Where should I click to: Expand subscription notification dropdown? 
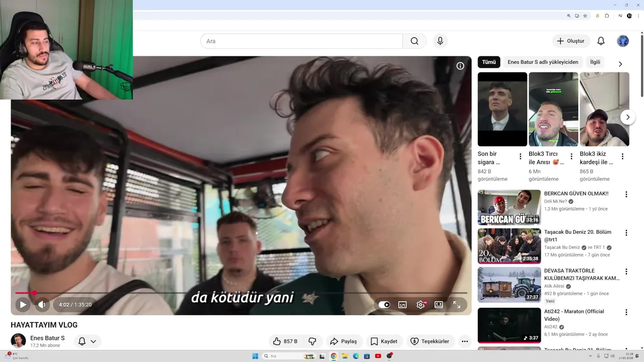87,341
